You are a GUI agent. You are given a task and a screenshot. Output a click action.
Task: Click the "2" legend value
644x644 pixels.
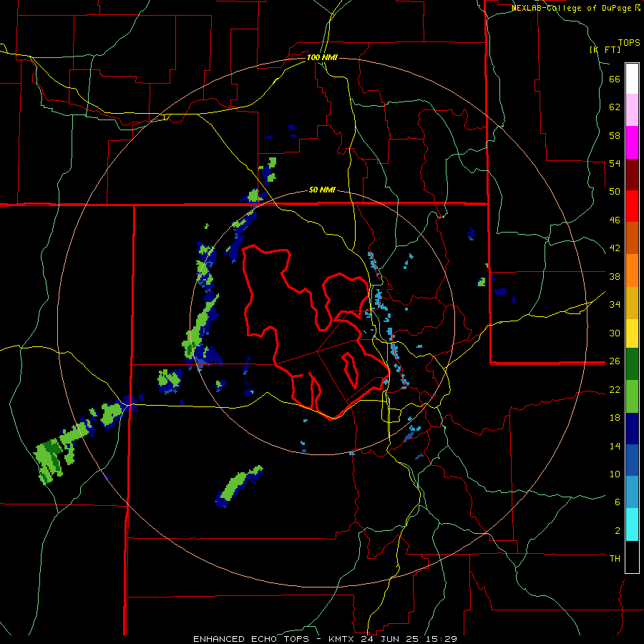618,531
